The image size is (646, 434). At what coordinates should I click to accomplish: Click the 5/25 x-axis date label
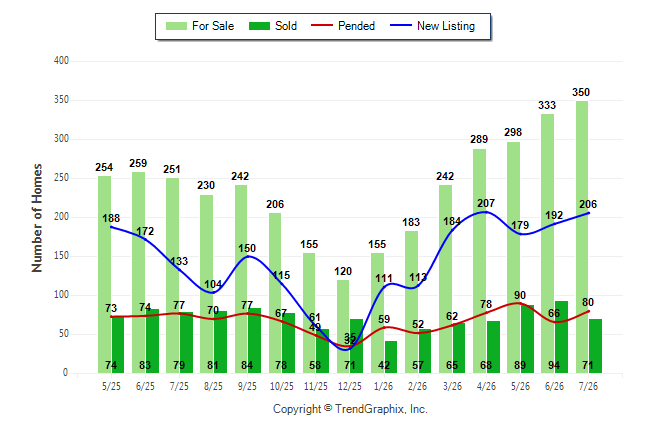pyautogui.click(x=111, y=386)
